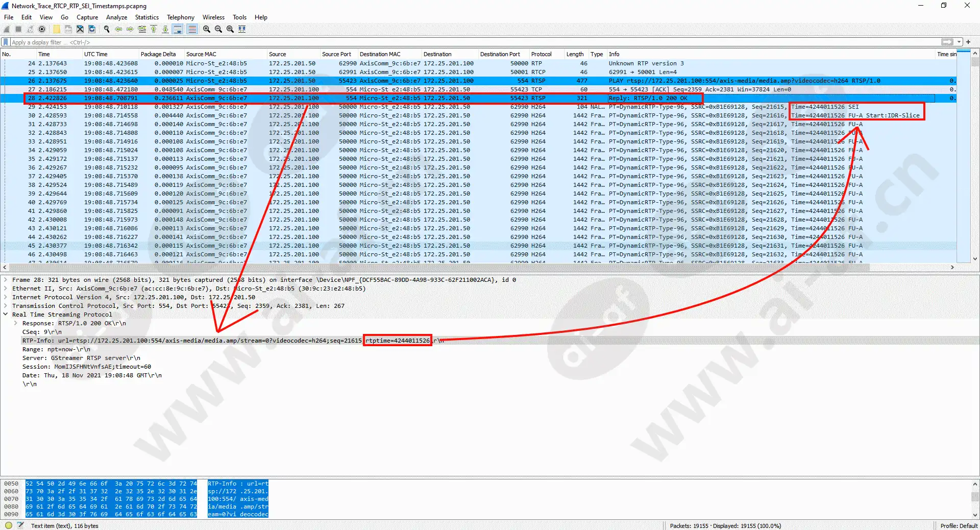The image size is (980, 530).
Task: Select Server: GStreamer RTSP server line
Action: pyautogui.click(x=81, y=358)
